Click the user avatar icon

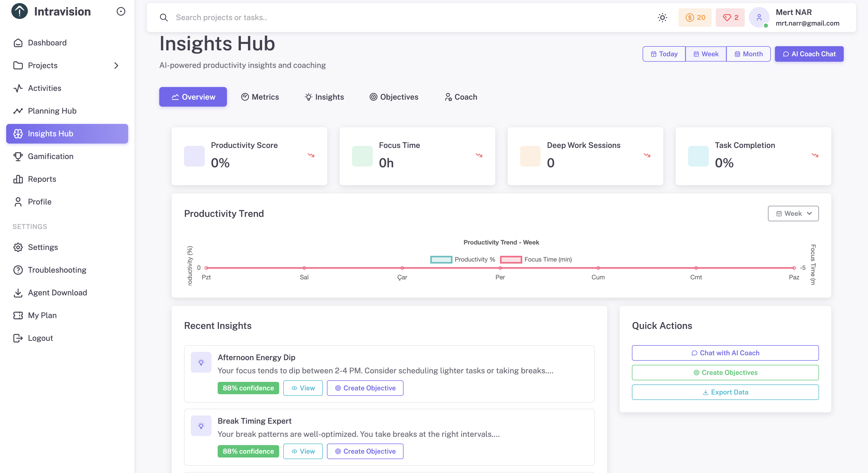click(759, 18)
